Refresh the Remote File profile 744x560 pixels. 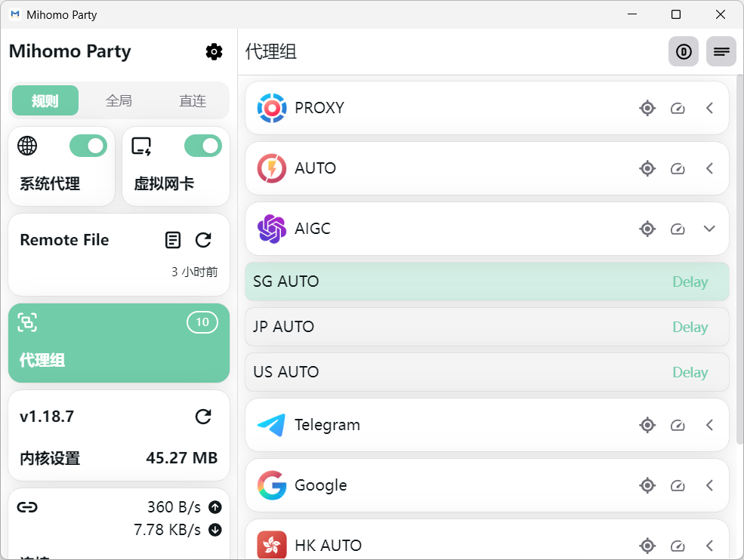click(x=203, y=240)
